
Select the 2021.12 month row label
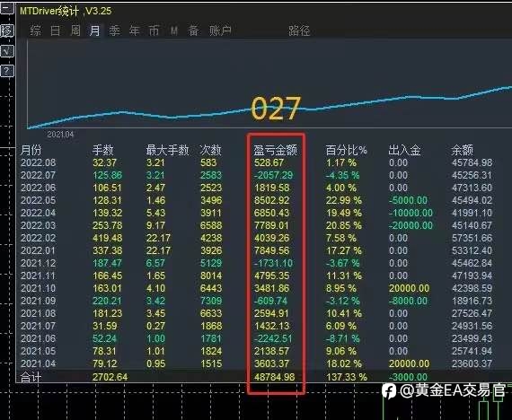coord(39,263)
